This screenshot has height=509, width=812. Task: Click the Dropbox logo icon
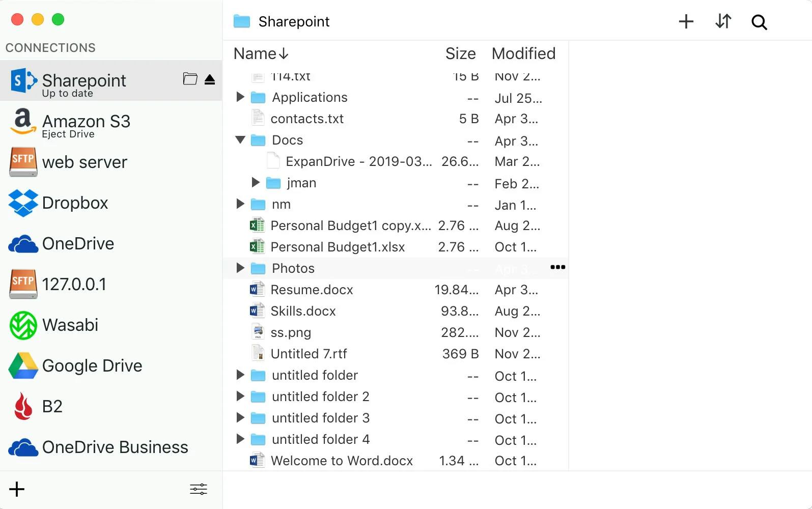pos(23,203)
